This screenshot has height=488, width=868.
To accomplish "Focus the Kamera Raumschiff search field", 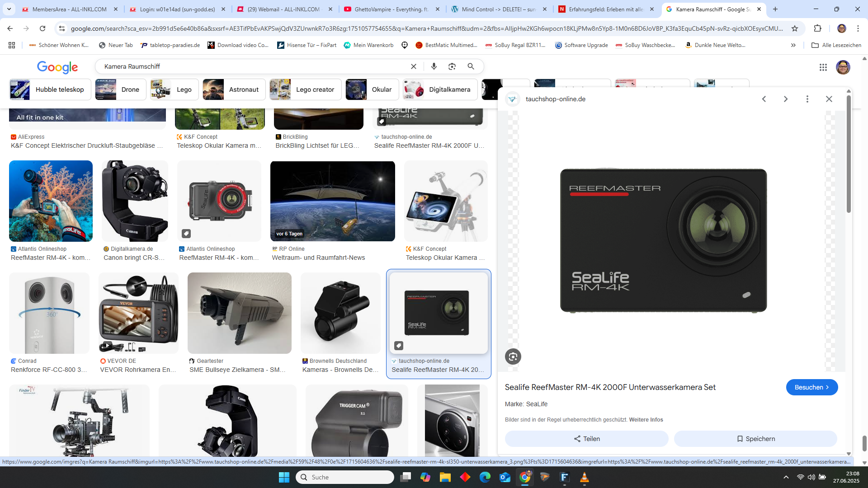I will (253, 66).
